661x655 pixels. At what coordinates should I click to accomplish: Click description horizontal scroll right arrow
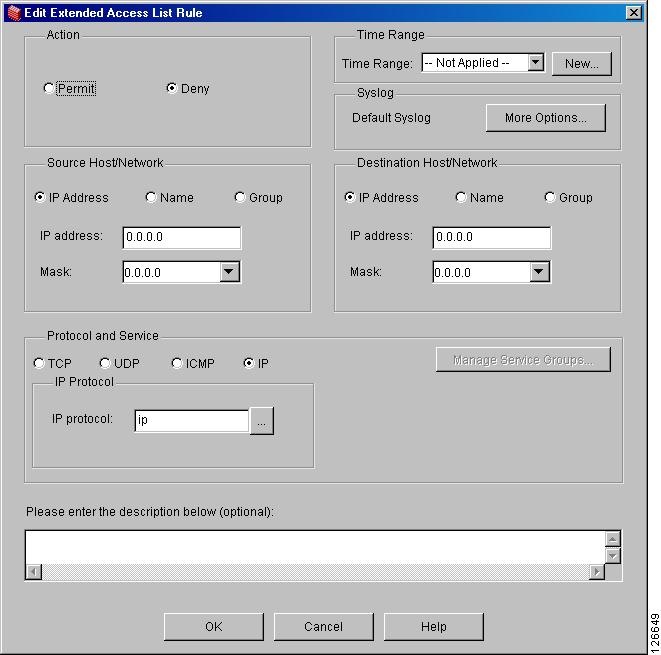click(x=597, y=572)
